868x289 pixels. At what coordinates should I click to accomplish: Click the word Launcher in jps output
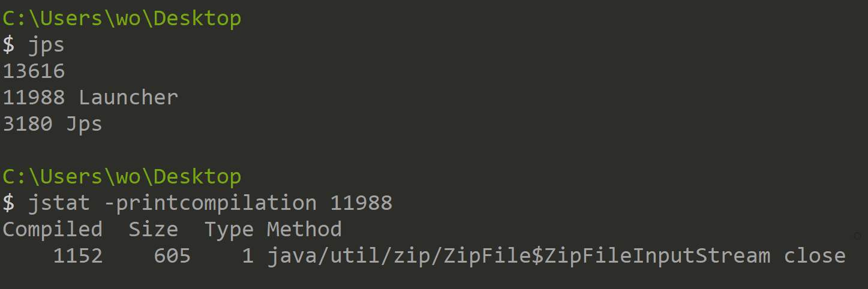(128, 98)
